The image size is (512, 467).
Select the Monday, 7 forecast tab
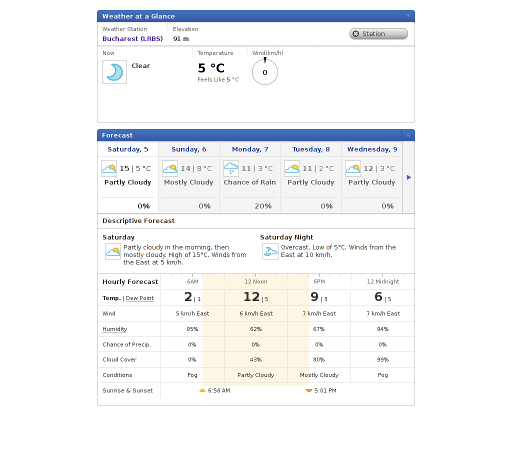click(250, 149)
